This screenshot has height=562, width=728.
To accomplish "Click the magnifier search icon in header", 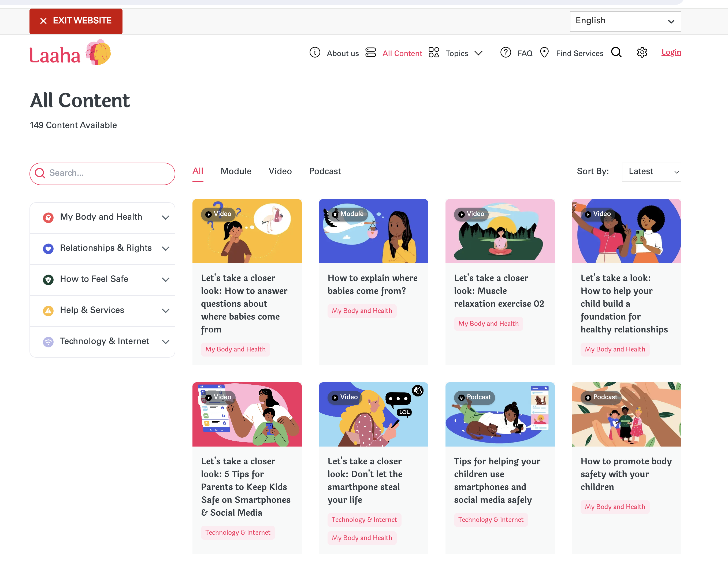I will tap(616, 53).
